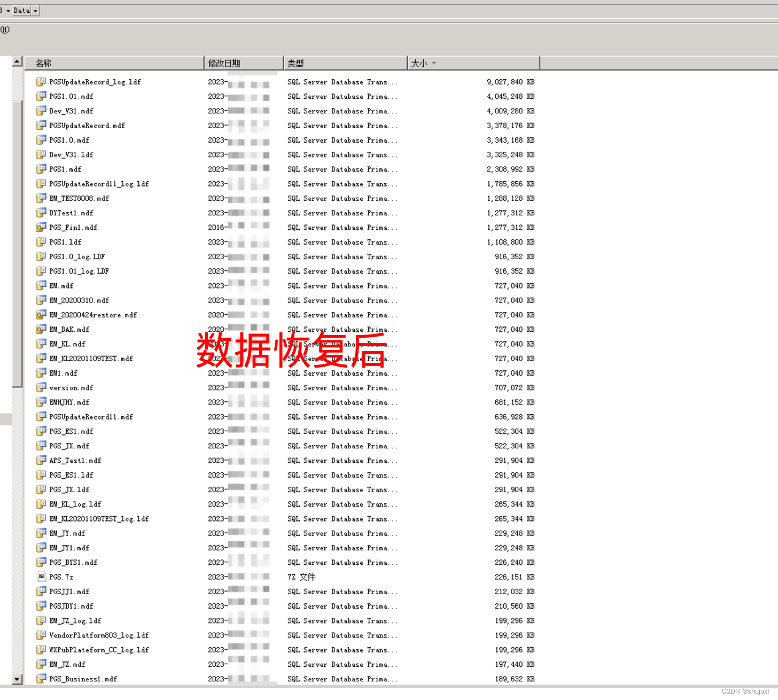This screenshot has height=700, width=778.
Task: Sort by the 大小 column header
Action: pyautogui.click(x=473, y=63)
